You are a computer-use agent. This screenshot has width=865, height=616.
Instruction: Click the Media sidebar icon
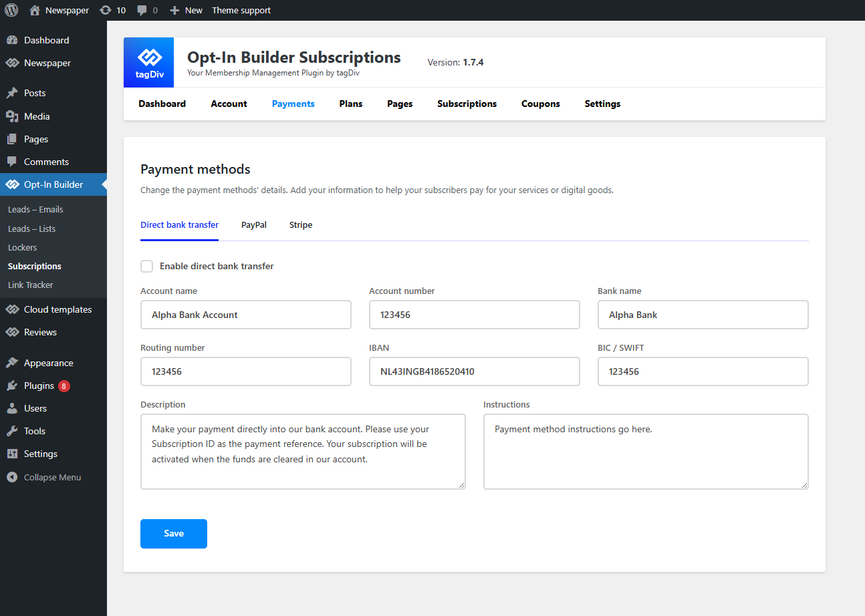[12, 116]
